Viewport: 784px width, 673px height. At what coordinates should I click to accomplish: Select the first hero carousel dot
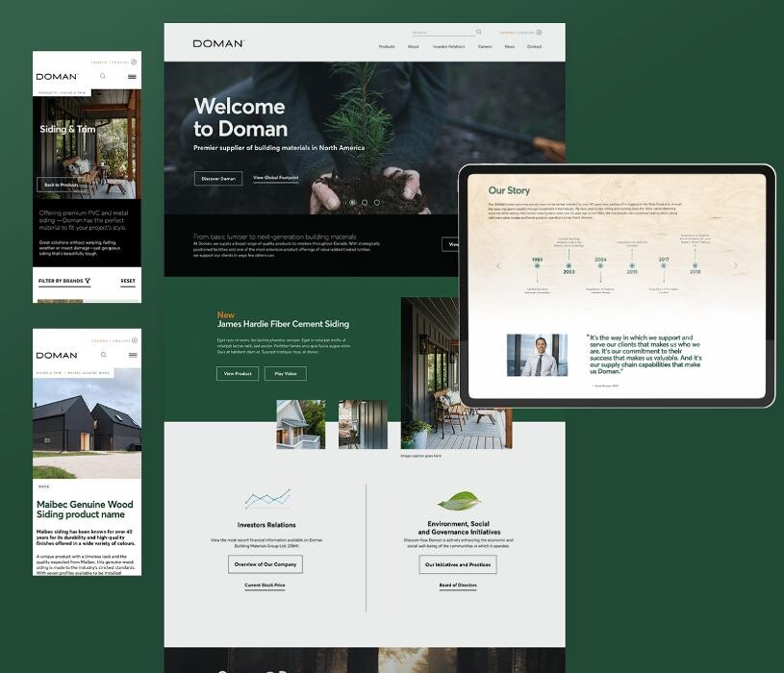[x=352, y=203]
